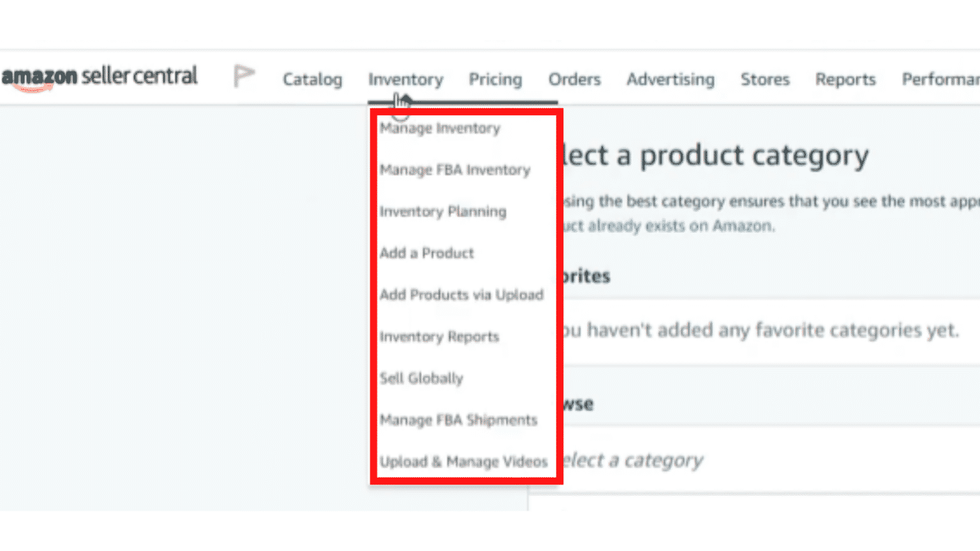The height and width of the screenshot is (551, 980).
Task: Open the Performance menu
Action: click(x=942, y=79)
